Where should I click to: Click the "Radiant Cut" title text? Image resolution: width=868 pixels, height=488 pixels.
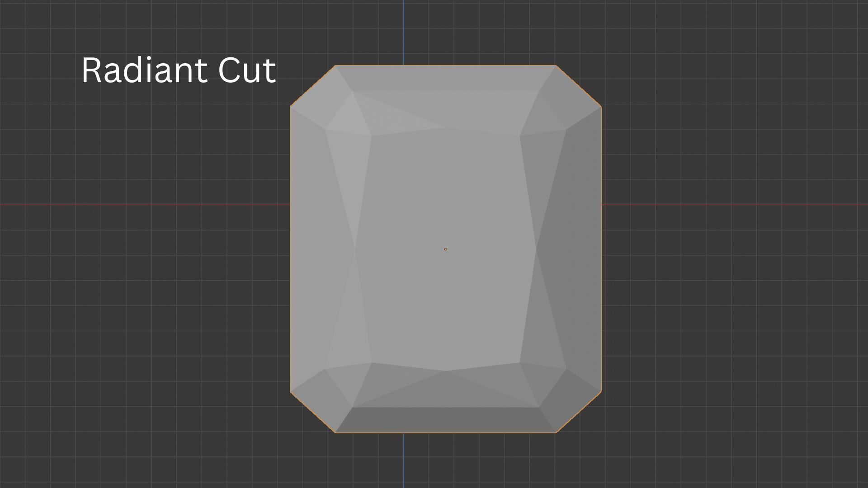179,70
